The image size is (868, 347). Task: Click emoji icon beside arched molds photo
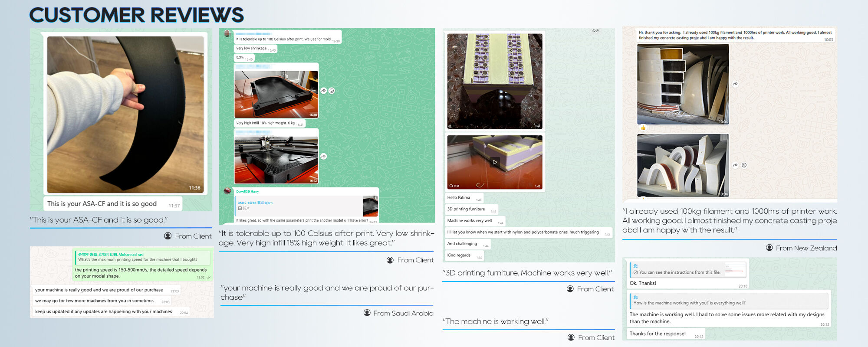(x=744, y=165)
